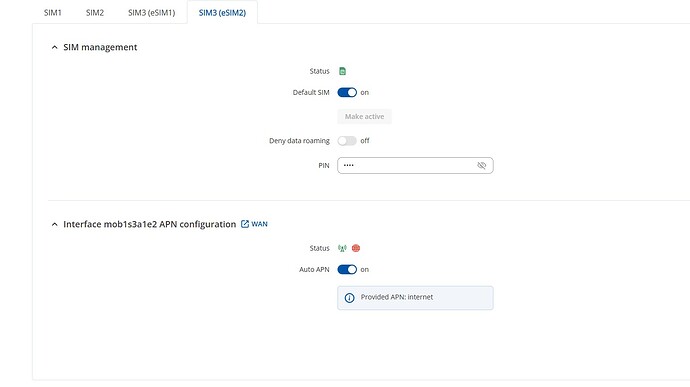Select the SIM3 (eSIM2) tab

point(222,13)
